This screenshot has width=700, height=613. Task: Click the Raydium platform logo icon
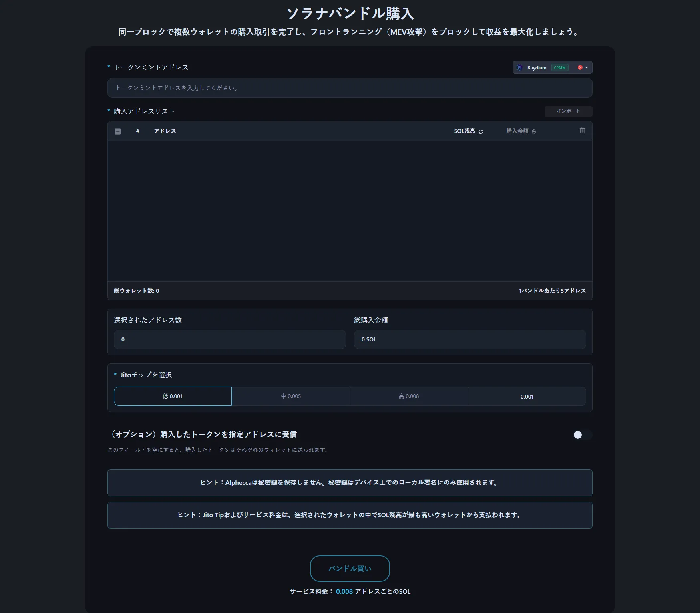coord(519,67)
